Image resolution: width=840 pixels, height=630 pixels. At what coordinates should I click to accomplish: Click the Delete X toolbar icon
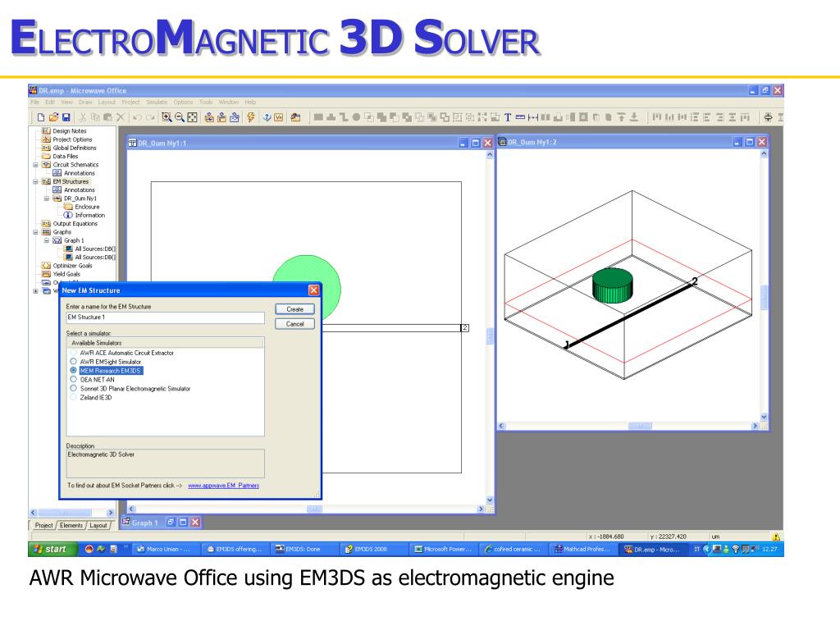[x=121, y=117]
